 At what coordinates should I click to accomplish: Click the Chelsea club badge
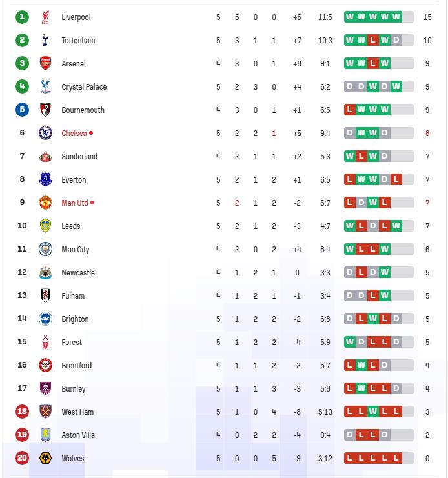[45, 134]
